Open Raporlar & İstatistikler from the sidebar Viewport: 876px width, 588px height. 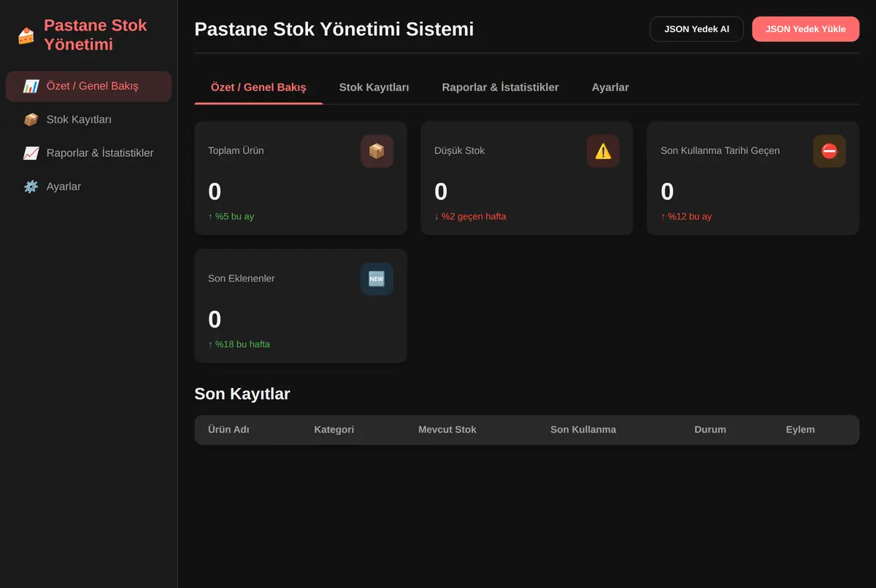click(x=88, y=153)
